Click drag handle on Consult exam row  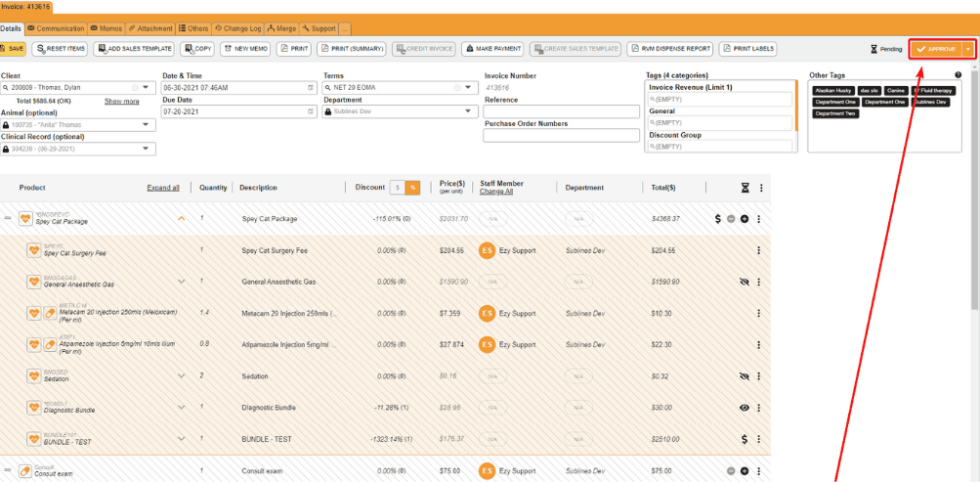click(8, 470)
